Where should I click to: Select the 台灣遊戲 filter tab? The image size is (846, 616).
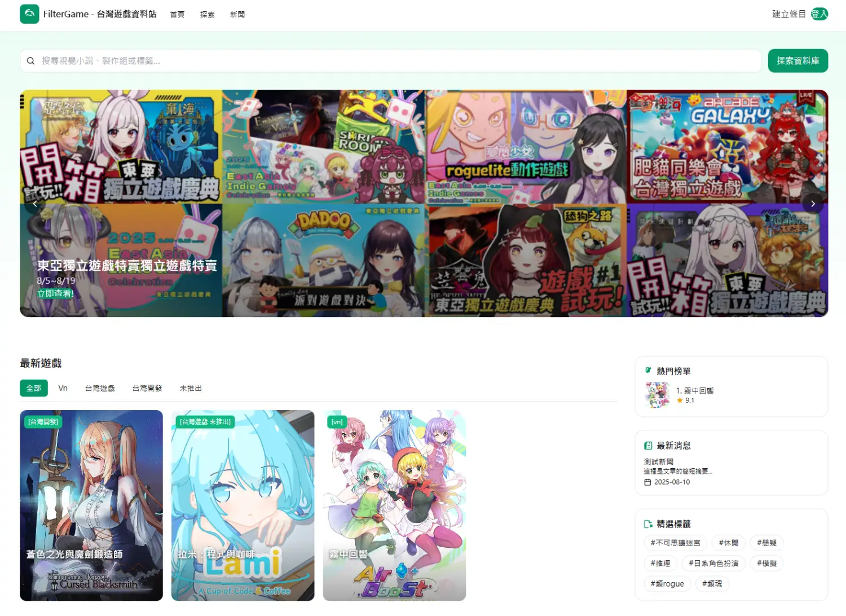click(x=100, y=388)
